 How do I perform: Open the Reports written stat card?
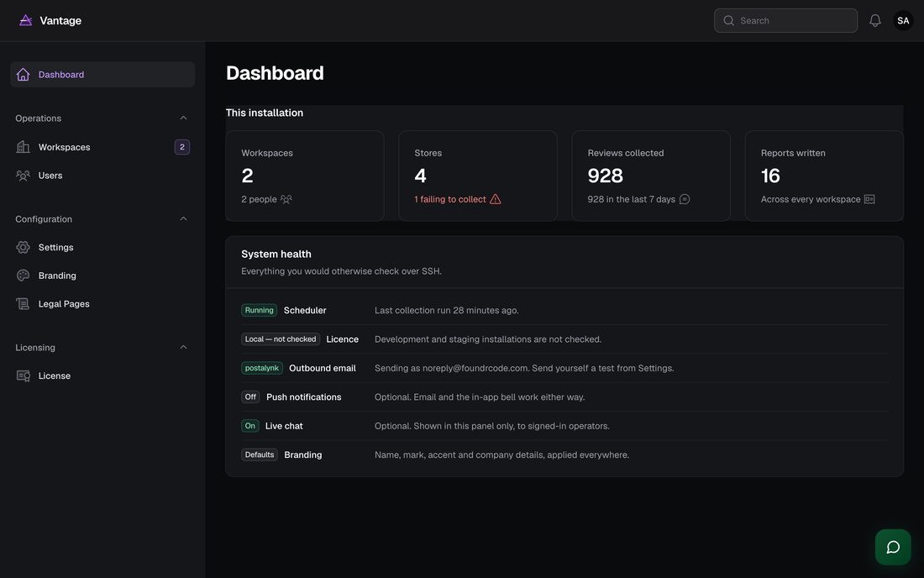tap(824, 176)
